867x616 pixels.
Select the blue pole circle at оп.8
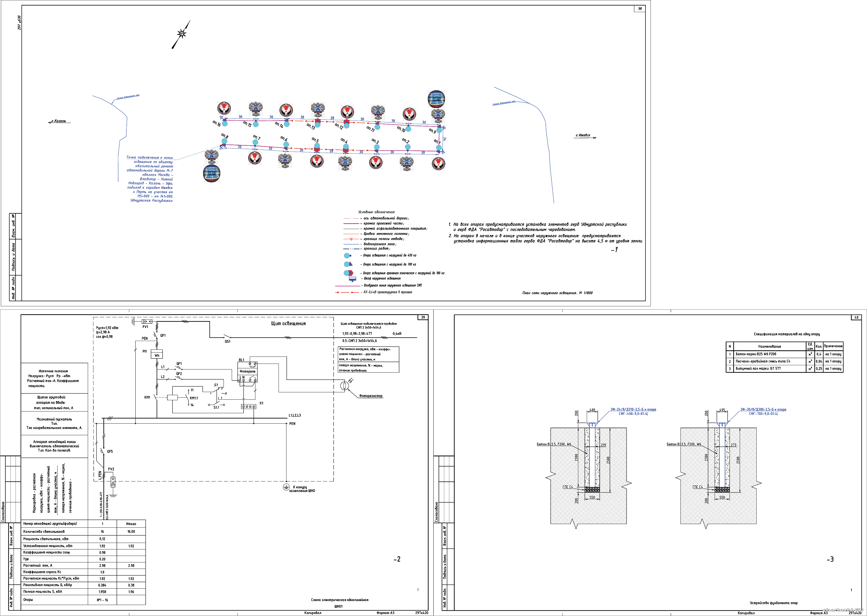pos(224,141)
